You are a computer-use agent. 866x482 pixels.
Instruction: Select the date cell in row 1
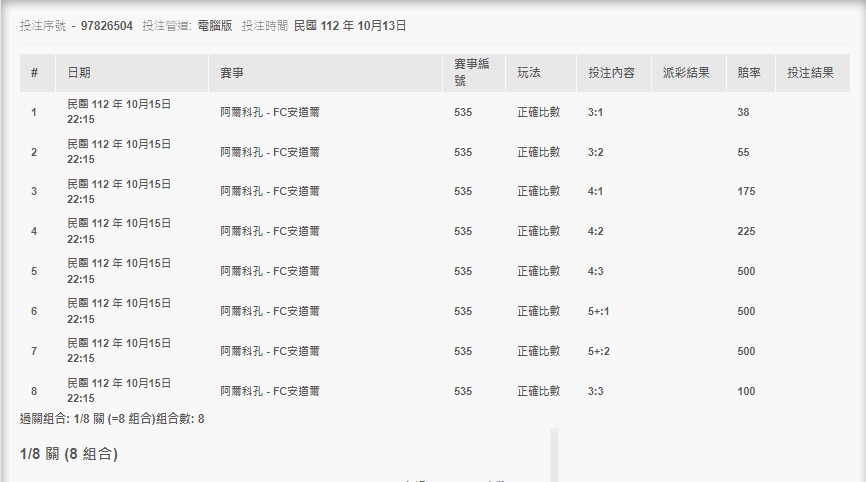pos(119,112)
